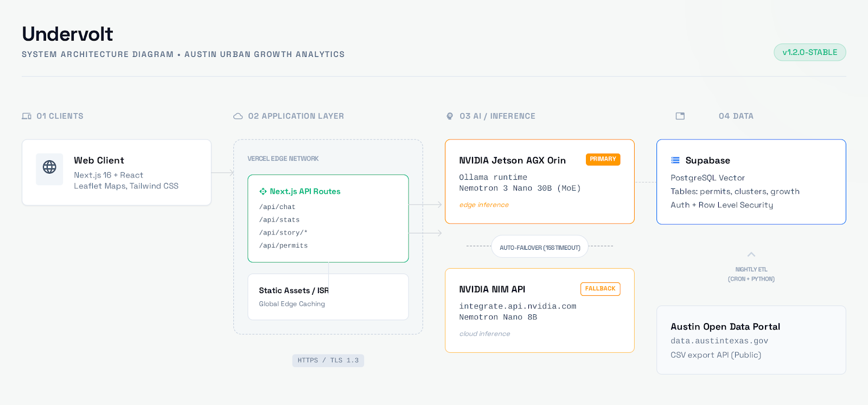Click the Supabase database list icon

click(675, 160)
